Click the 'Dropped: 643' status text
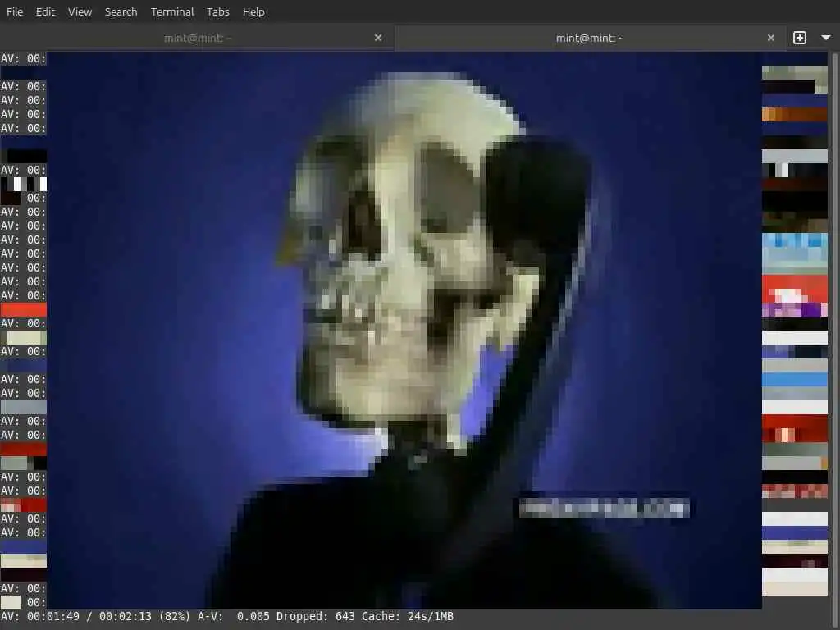 click(315, 617)
